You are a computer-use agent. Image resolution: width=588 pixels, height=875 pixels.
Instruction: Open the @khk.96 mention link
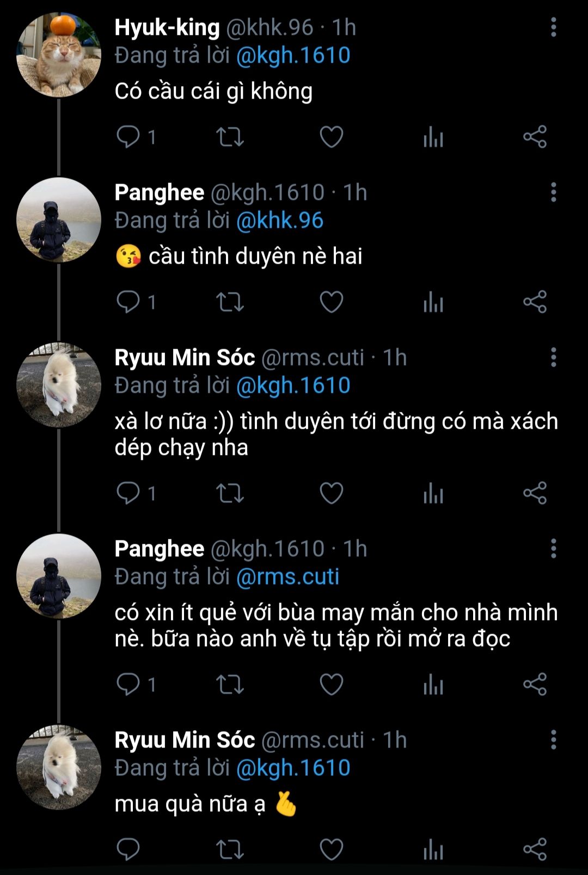280,221
